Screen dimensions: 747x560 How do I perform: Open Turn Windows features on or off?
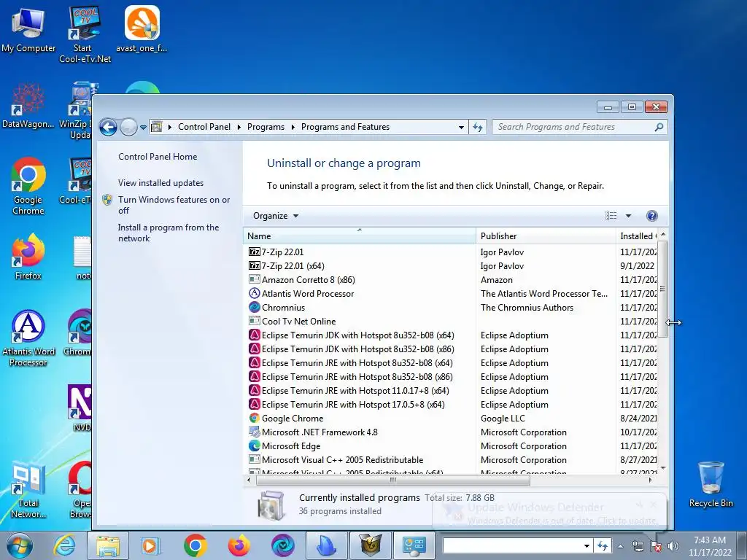(x=174, y=205)
